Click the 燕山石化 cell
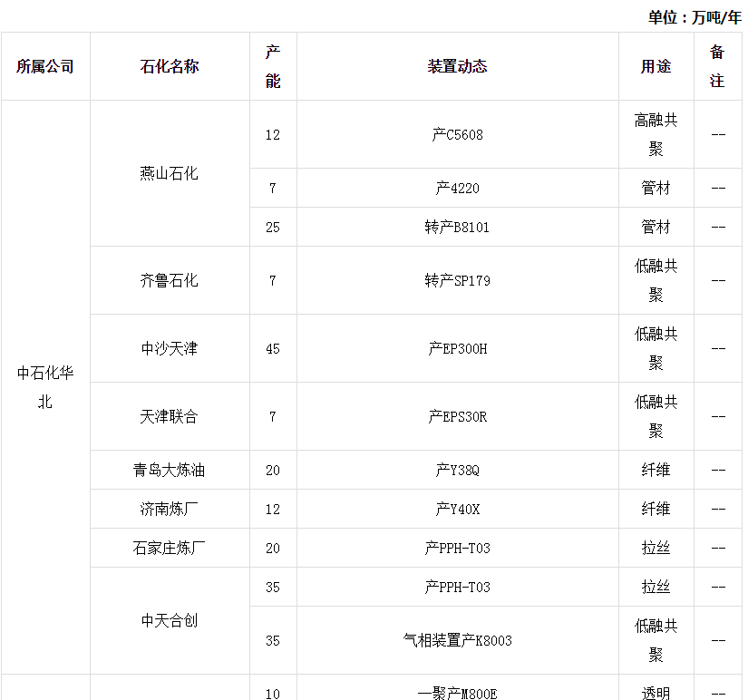 click(x=170, y=173)
